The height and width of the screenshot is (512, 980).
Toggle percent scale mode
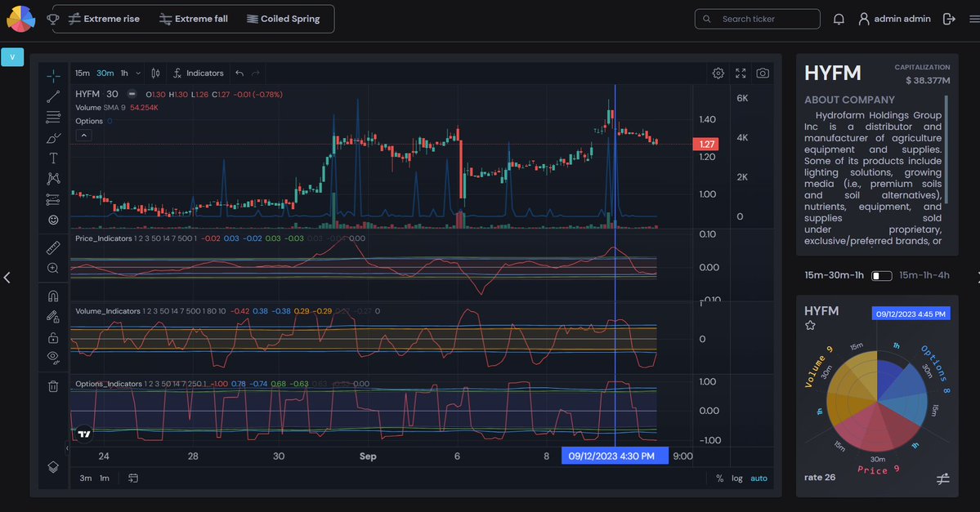coord(719,479)
